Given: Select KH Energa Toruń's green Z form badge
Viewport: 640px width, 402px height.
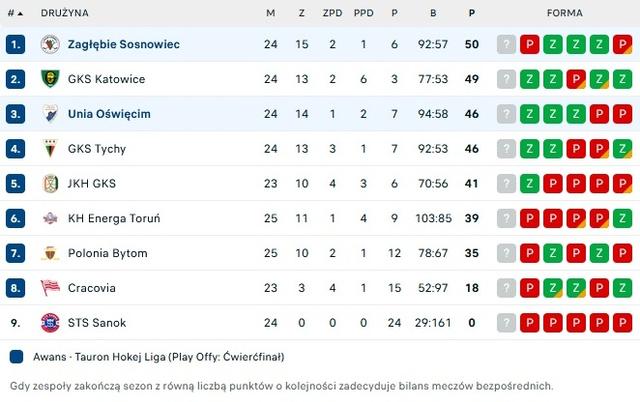Looking at the screenshot, I should pos(622,218).
